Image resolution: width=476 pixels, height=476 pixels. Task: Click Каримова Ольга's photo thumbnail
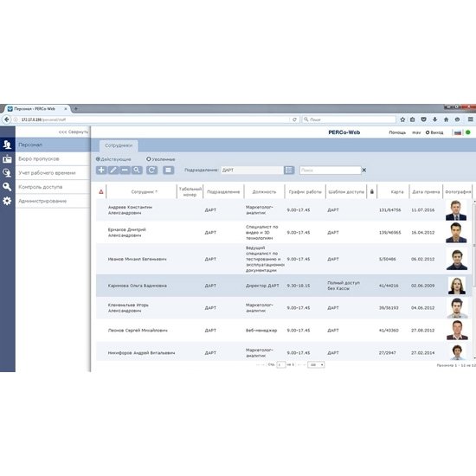(457, 286)
